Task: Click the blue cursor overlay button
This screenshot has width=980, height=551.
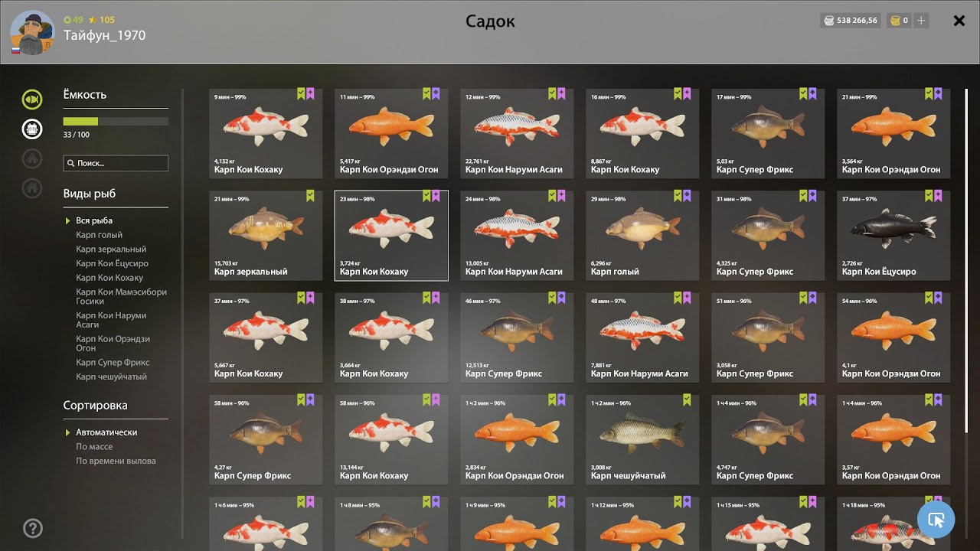Action: (936, 520)
